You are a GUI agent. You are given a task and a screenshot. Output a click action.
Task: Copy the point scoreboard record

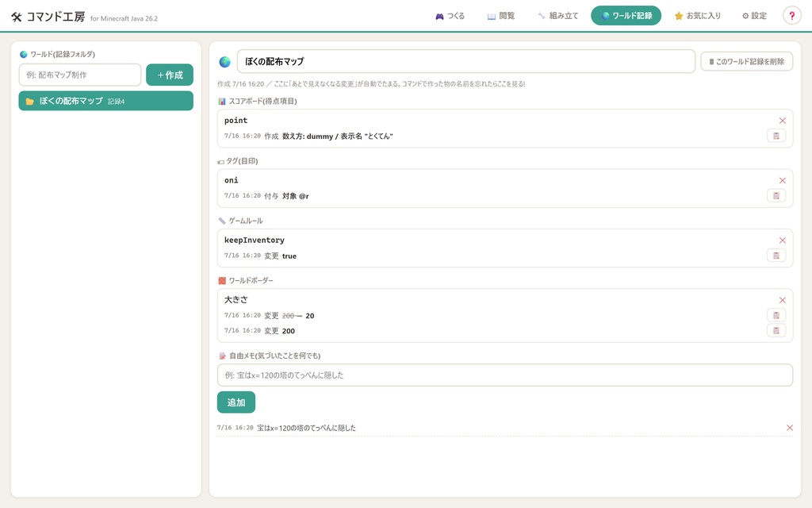pos(776,136)
